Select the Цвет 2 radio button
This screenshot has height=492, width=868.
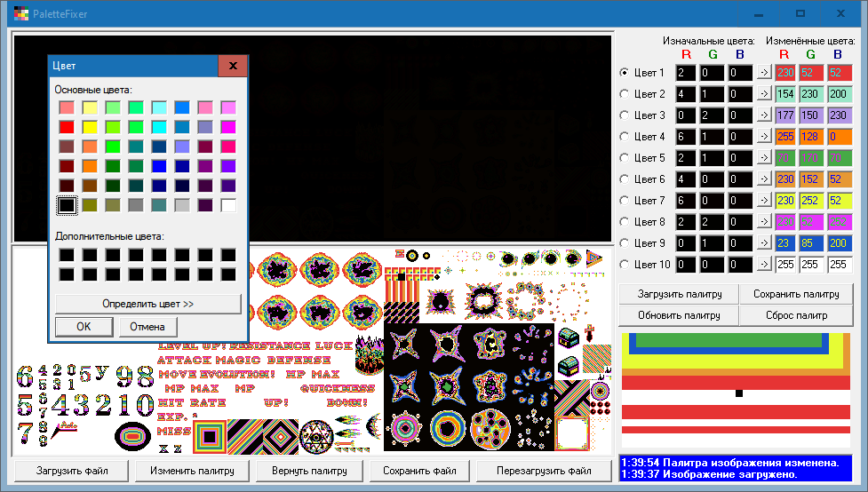(625, 94)
